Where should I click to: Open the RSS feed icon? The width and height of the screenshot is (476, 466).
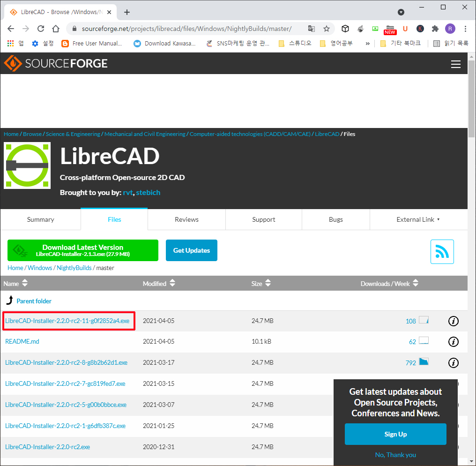[442, 252]
